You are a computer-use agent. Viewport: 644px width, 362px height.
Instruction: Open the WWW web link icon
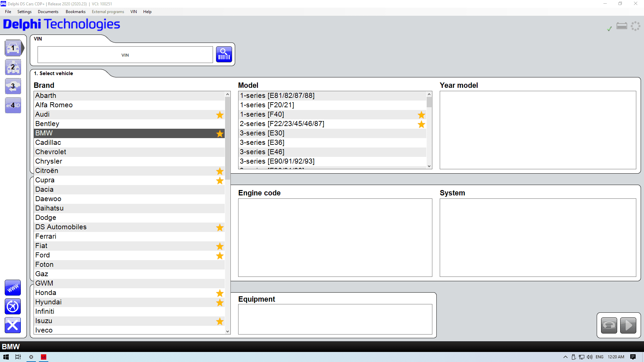(x=12, y=288)
